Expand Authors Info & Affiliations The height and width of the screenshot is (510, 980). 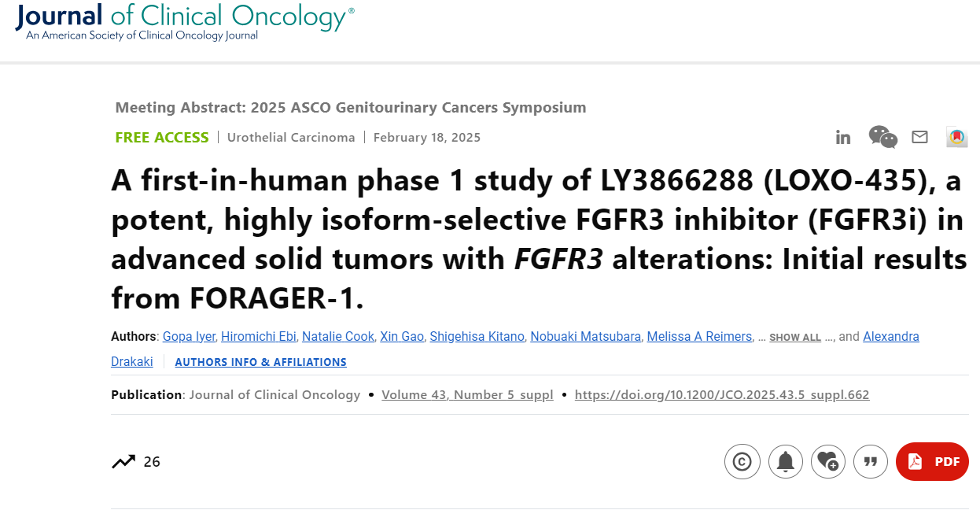click(x=260, y=363)
